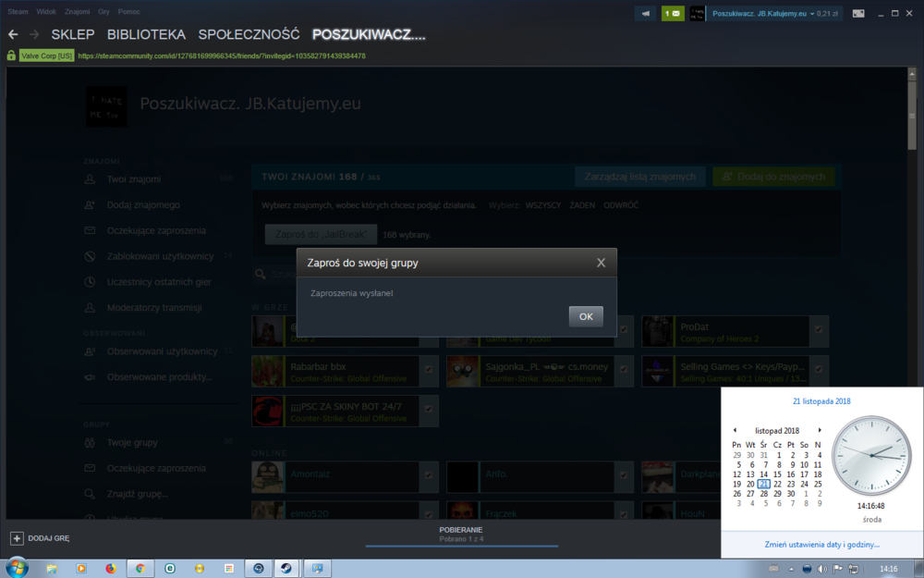Toggle the AriTo. friend checkbox

(x=624, y=474)
